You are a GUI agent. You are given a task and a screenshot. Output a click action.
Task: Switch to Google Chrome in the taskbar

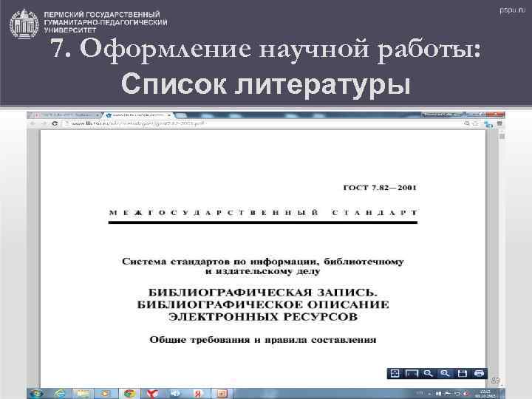[129, 394]
